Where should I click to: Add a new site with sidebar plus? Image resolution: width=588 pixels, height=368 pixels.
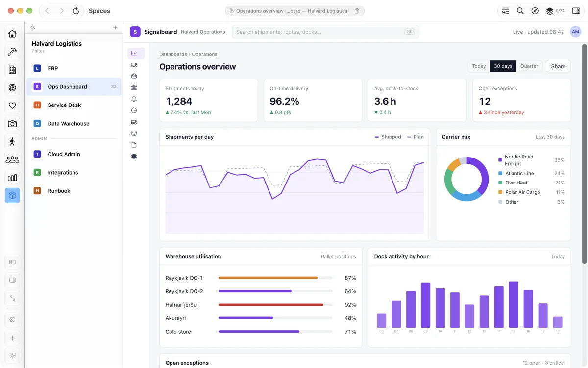click(x=115, y=27)
